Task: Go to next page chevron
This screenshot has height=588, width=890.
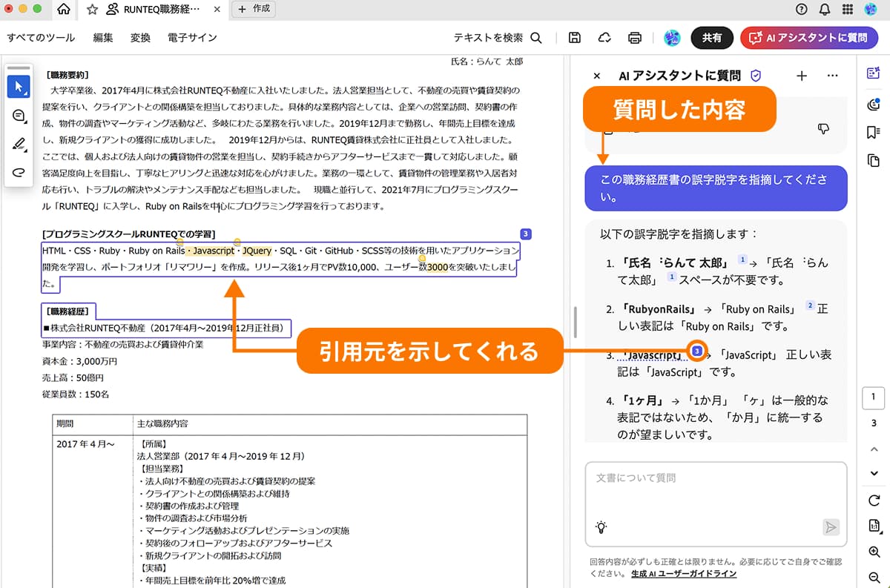Action: click(x=874, y=473)
